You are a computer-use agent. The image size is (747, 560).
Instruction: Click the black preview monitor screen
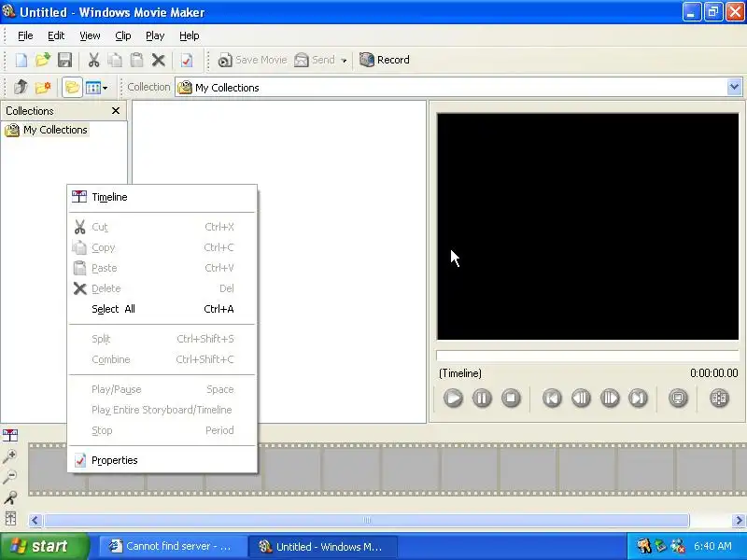(x=587, y=227)
